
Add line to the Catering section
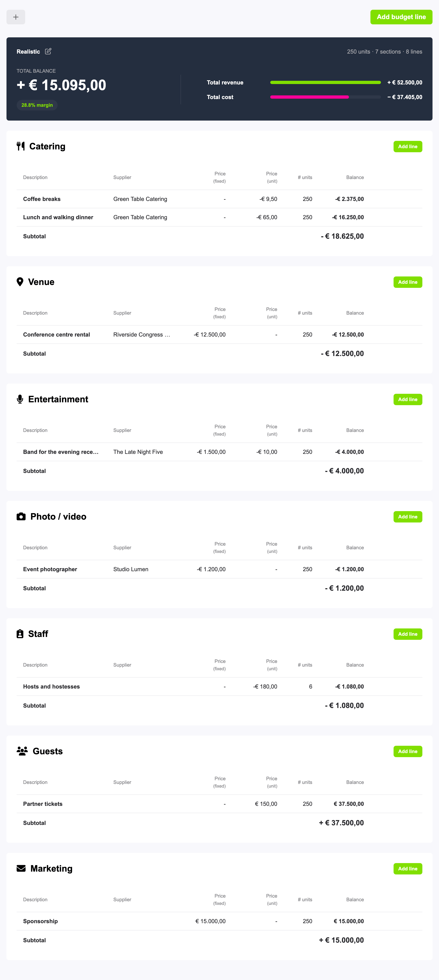[x=407, y=147]
